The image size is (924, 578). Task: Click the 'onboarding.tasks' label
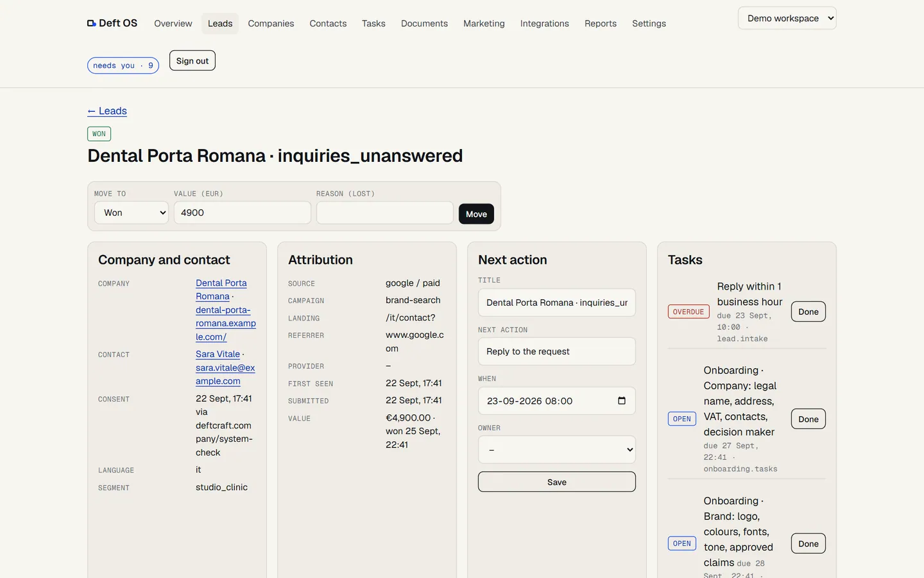click(740, 469)
